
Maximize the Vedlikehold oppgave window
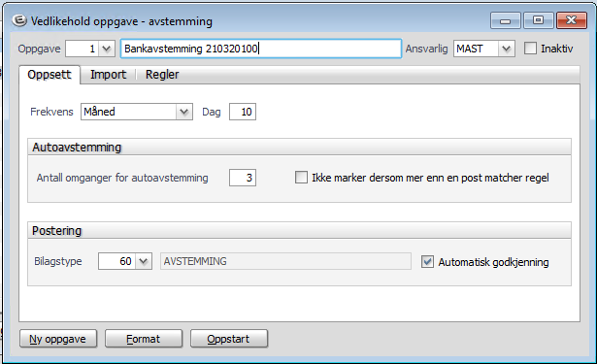(x=538, y=20)
